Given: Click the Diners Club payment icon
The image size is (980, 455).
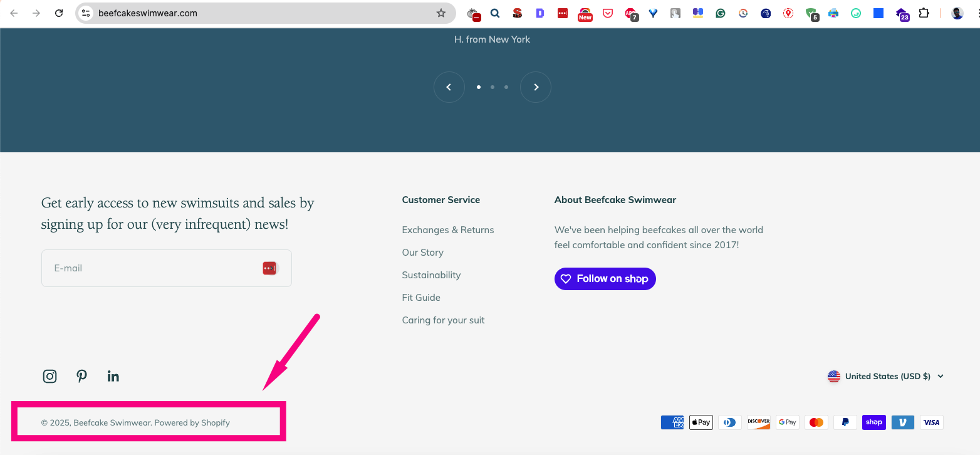Looking at the screenshot, I should point(730,422).
